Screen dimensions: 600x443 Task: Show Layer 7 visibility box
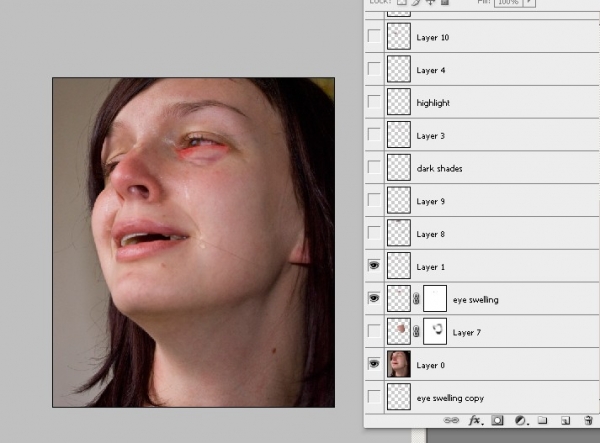click(x=374, y=331)
